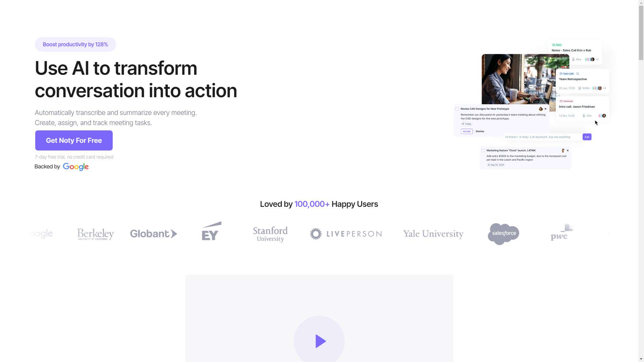Click the Revise CAD Designs for New Prototype title
The width and height of the screenshot is (644, 362).
pos(485,109)
